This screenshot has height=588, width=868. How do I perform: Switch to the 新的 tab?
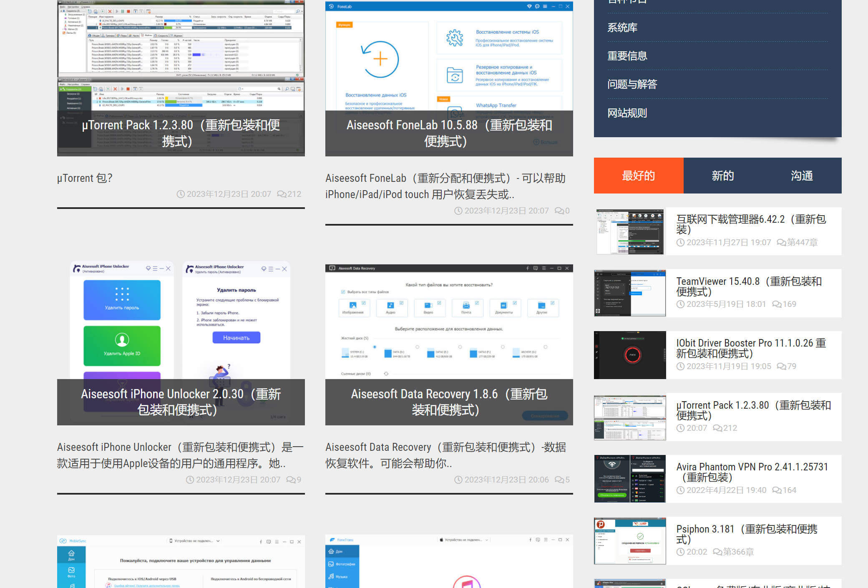722,176
